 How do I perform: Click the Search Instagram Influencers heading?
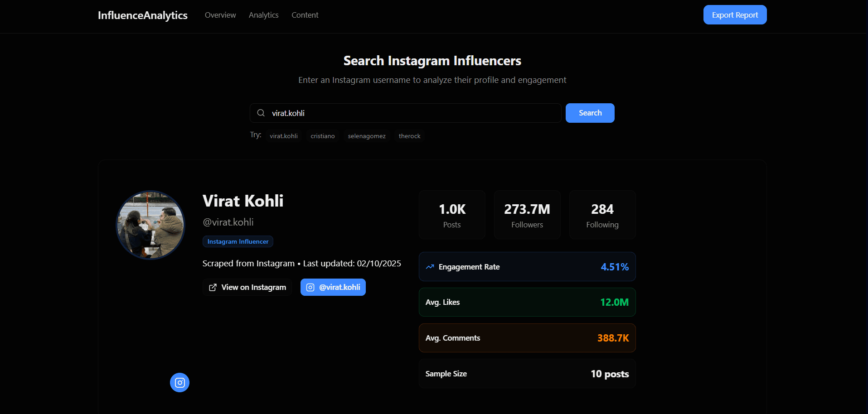(432, 61)
